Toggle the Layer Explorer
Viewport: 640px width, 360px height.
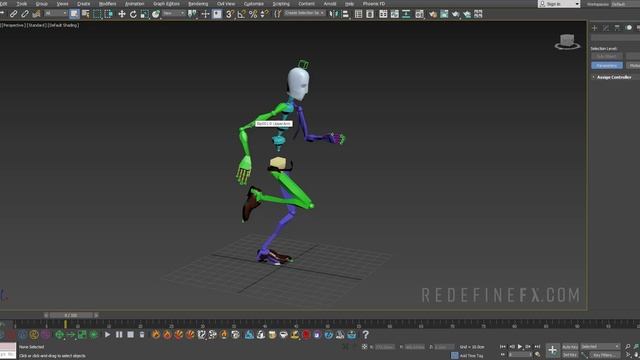point(370,14)
